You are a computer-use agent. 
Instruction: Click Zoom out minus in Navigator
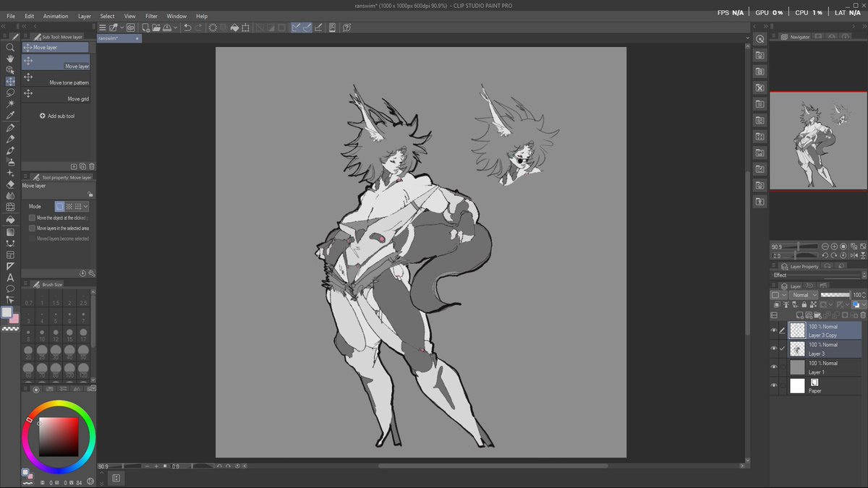(x=825, y=247)
